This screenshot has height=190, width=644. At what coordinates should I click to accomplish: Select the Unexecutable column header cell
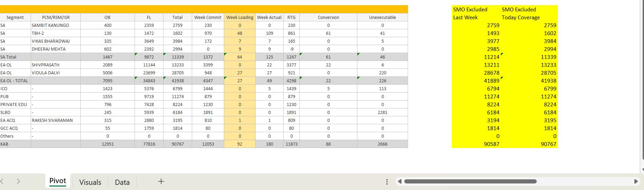click(x=382, y=18)
